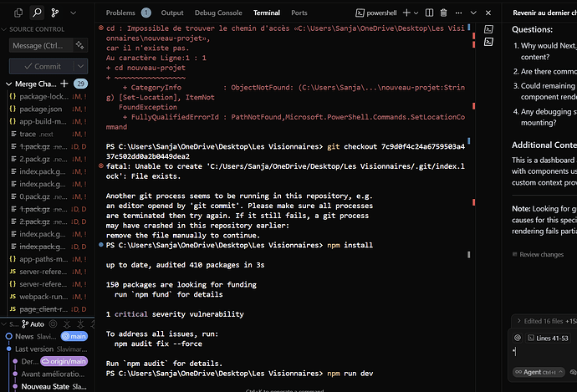The width and height of the screenshot is (577, 392).
Task: Open the terminal panel more actions ellipsis
Action: [x=458, y=13]
